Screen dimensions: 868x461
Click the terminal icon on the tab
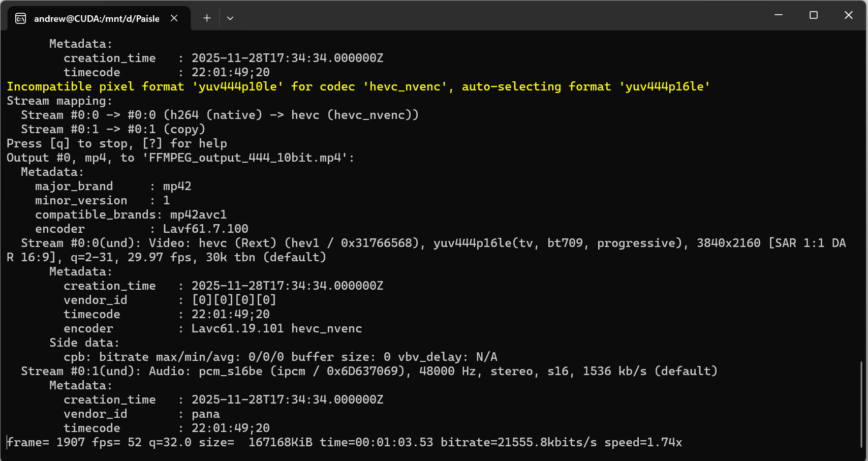coord(21,19)
